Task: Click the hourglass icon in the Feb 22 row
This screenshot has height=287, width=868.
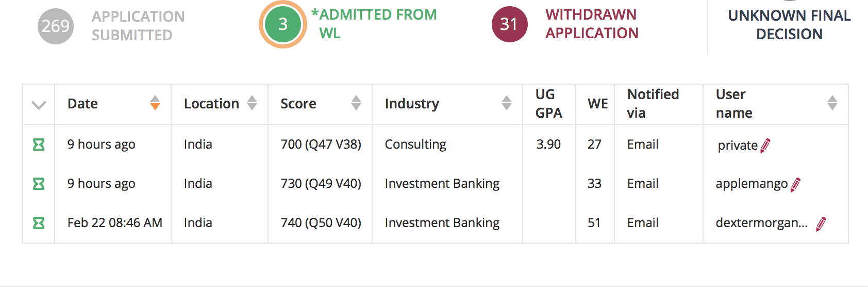Action: coord(39,223)
